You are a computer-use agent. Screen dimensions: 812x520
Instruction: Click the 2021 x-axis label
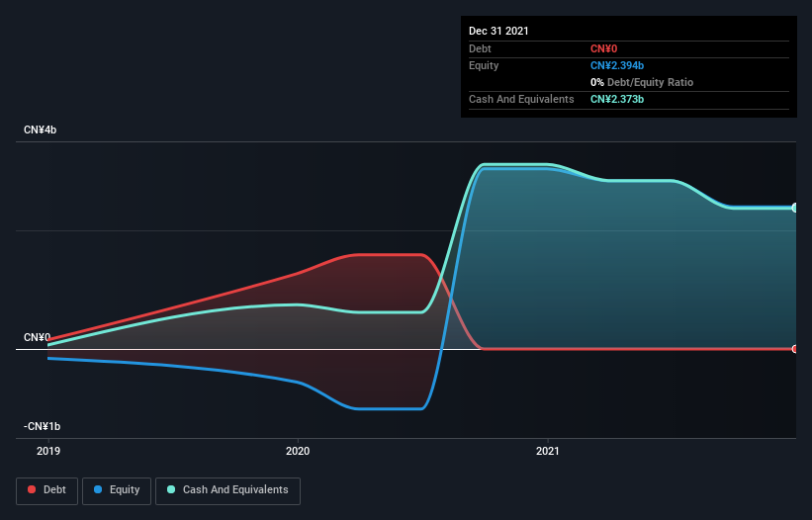pyautogui.click(x=547, y=451)
